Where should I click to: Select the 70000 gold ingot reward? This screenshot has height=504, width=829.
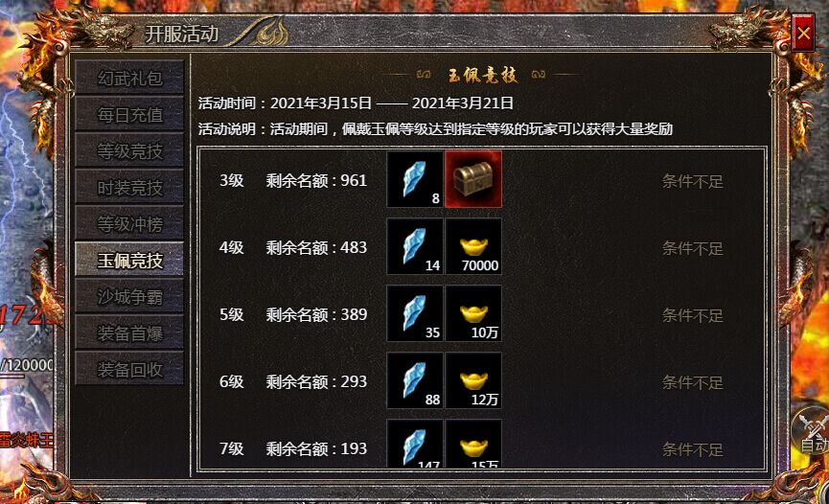[x=473, y=246]
